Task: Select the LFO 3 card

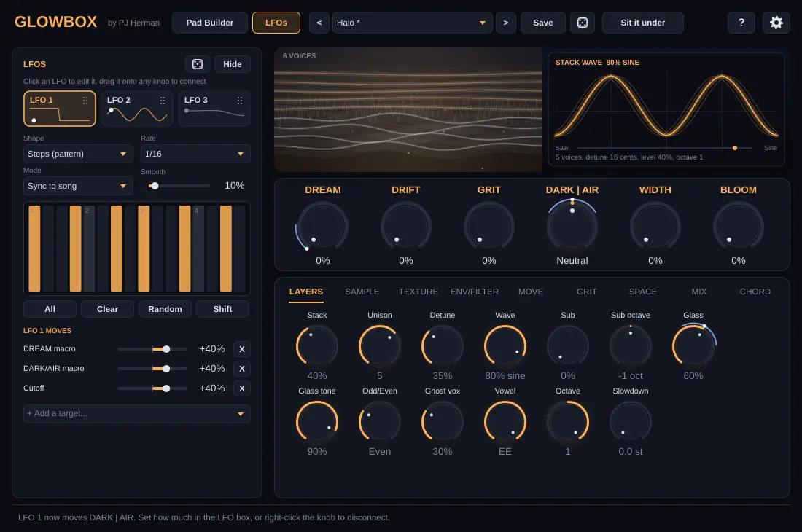Action: 214,109
